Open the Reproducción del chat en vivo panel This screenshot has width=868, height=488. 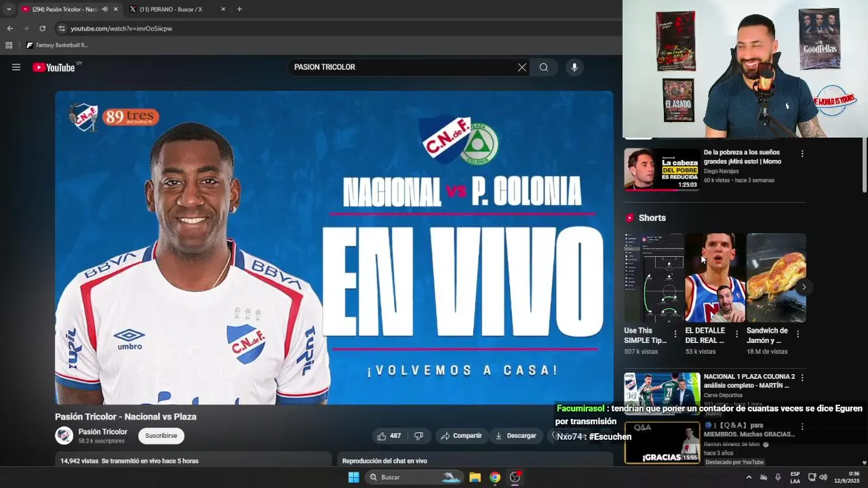pyautogui.click(x=475, y=461)
